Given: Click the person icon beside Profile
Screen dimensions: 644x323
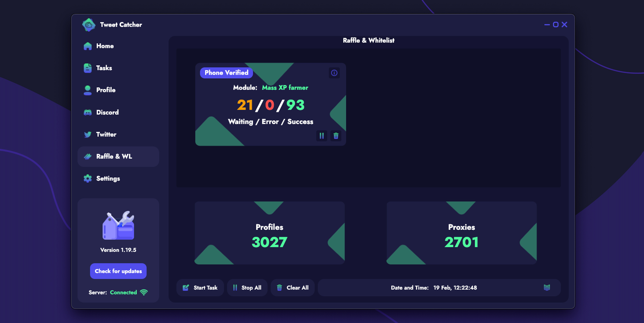Looking at the screenshot, I should click(x=88, y=90).
